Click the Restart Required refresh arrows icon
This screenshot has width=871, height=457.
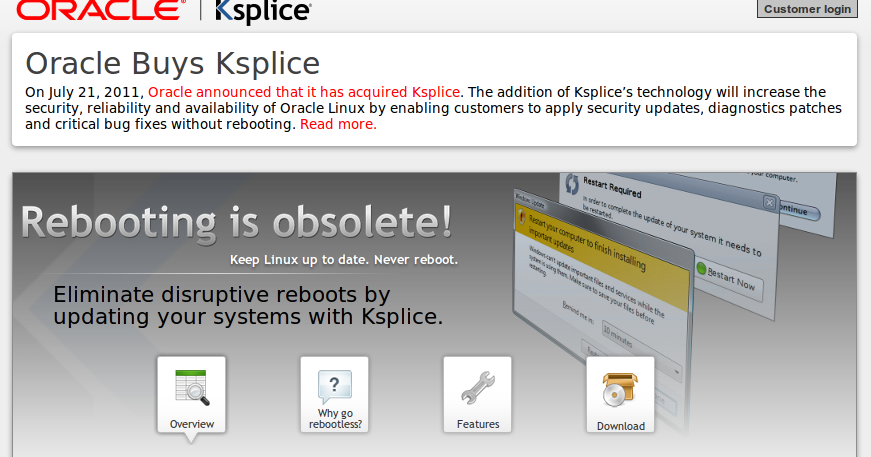pyautogui.click(x=572, y=184)
